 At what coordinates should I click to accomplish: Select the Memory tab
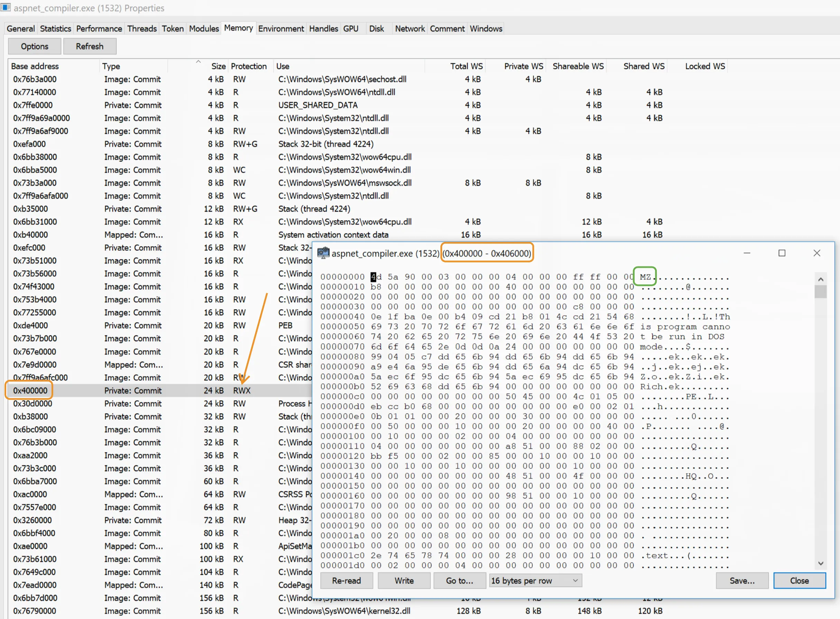tap(238, 28)
